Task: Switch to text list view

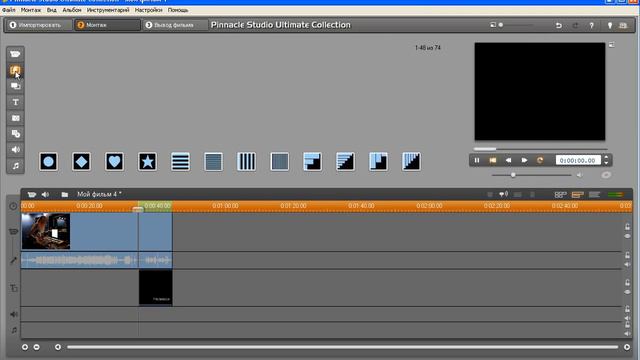Action: coord(594,195)
